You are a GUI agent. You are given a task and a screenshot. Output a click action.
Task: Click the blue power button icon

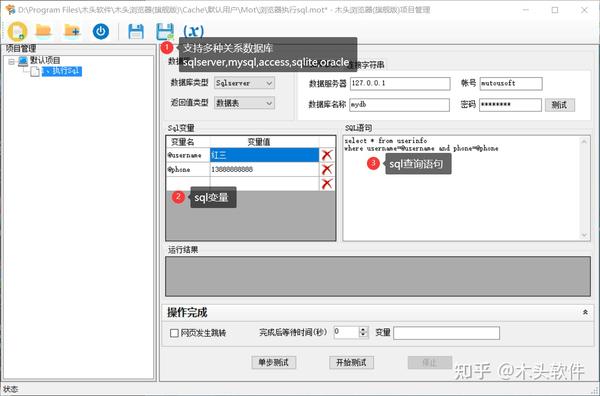point(101,31)
